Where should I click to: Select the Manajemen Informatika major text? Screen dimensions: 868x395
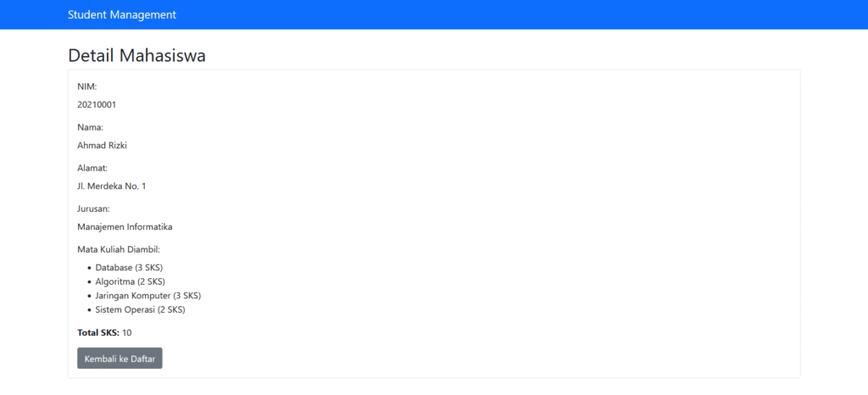pos(125,227)
